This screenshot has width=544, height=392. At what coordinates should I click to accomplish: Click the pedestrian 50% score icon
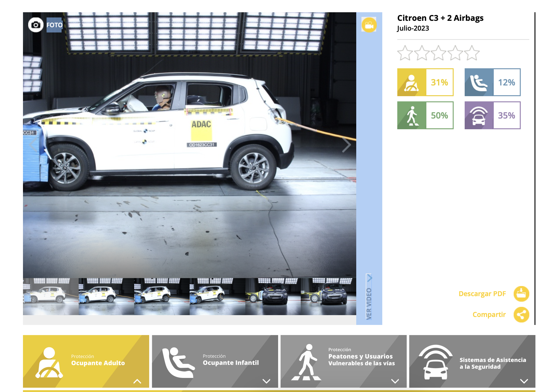coord(411,115)
